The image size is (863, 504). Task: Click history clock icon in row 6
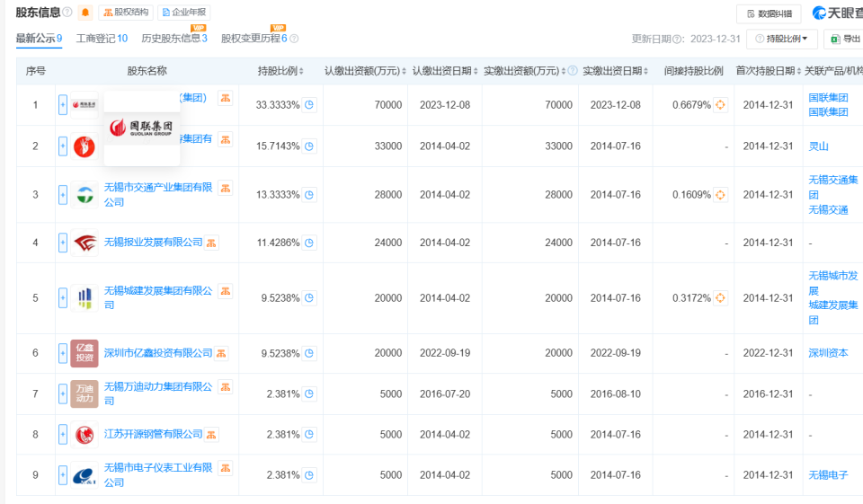309,353
